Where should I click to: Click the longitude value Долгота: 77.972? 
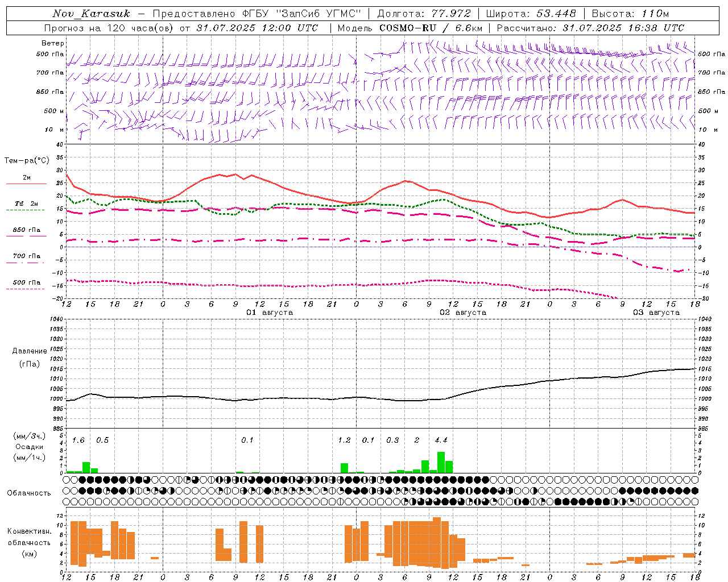pyautogui.click(x=424, y=14)
